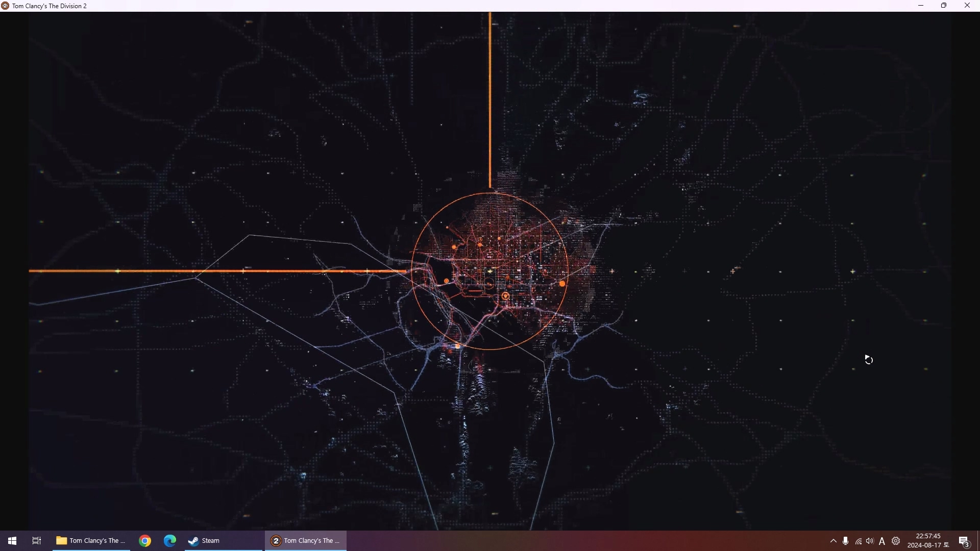Screen dimensions: 980x551
Task: Open the Tom Clancy's File Explorer folder window
Action: click(91, 541)
